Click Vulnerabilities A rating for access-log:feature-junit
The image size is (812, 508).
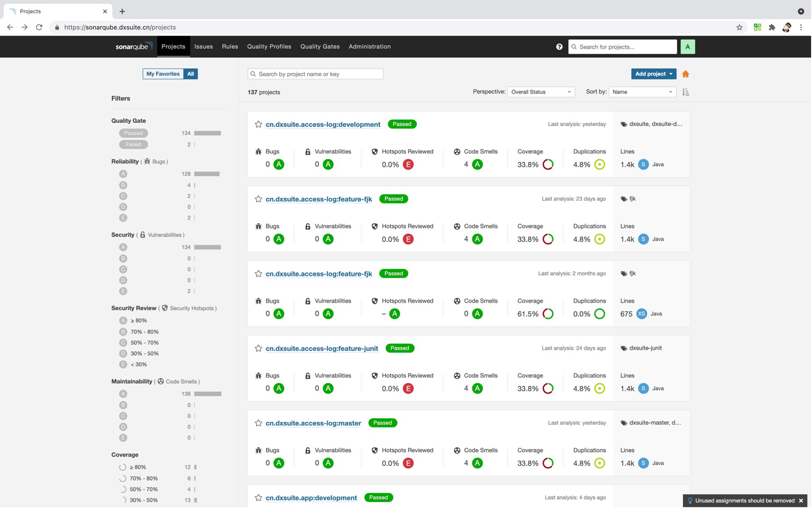328,389
